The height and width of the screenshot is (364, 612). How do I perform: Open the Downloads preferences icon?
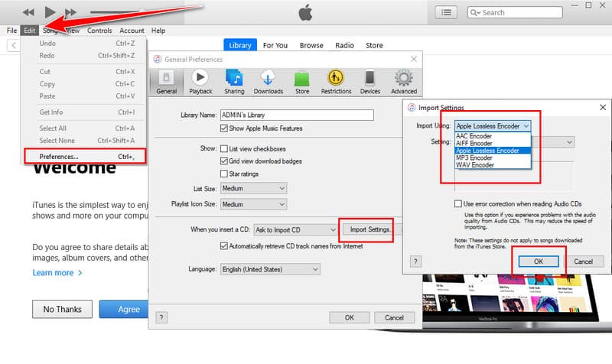tap(269, 82)
